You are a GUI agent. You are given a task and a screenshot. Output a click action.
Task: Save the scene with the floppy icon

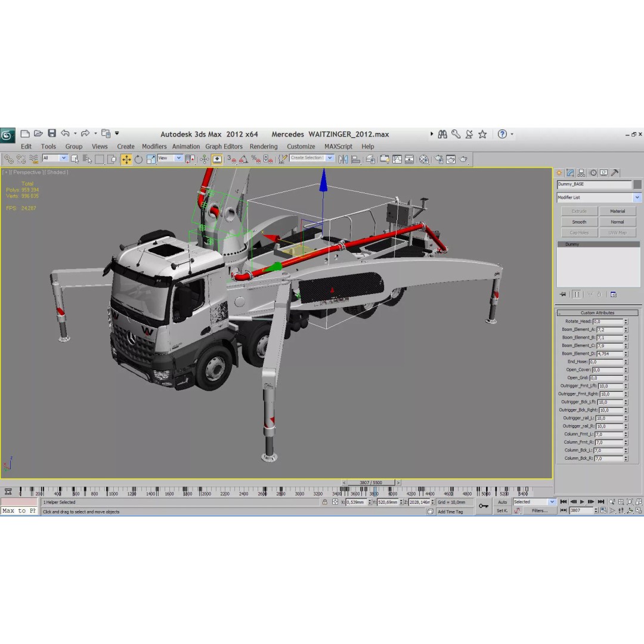tap(52, 133)
